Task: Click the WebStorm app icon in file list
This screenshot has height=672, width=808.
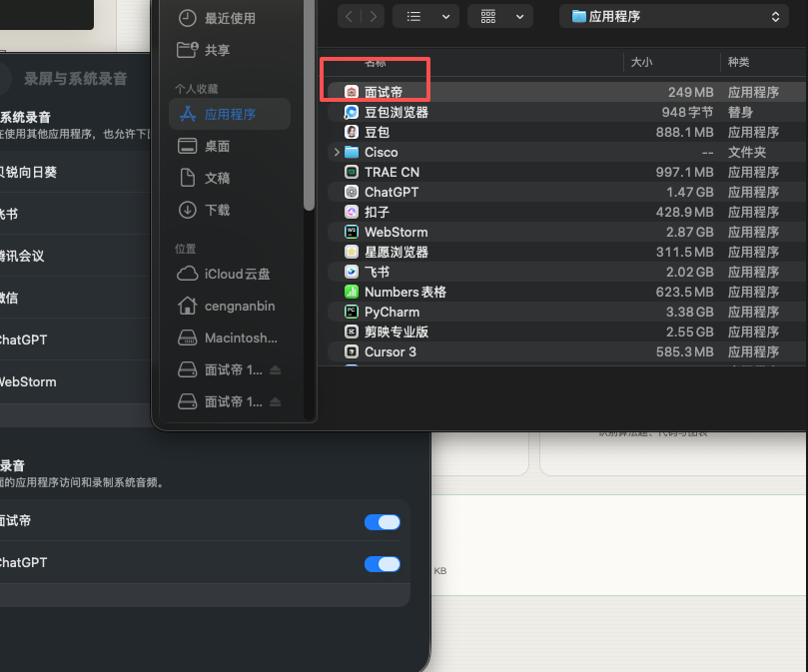Action: (352, 232)
